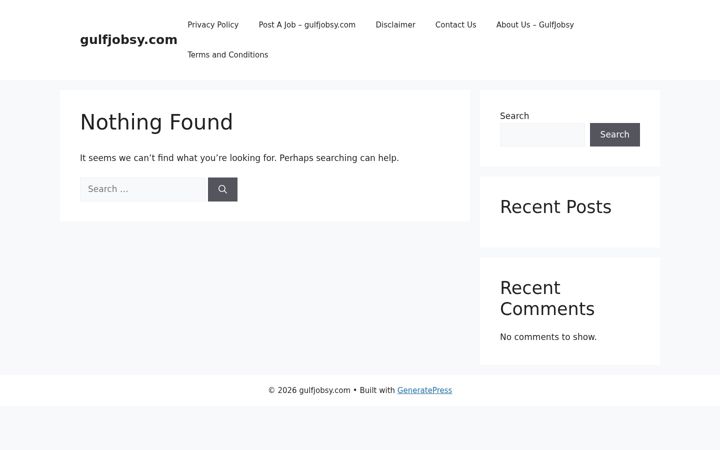Click the sidebar Search button
Screen dimensions: 720x450
point(615,135)
